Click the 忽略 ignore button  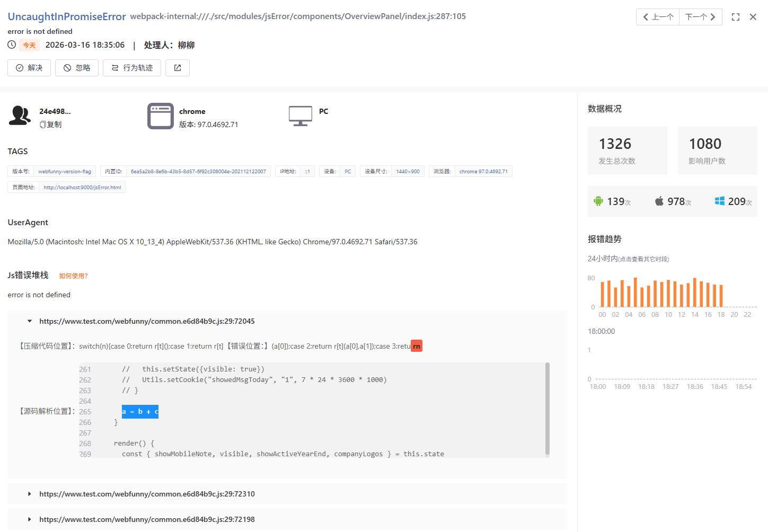[76, 67]
